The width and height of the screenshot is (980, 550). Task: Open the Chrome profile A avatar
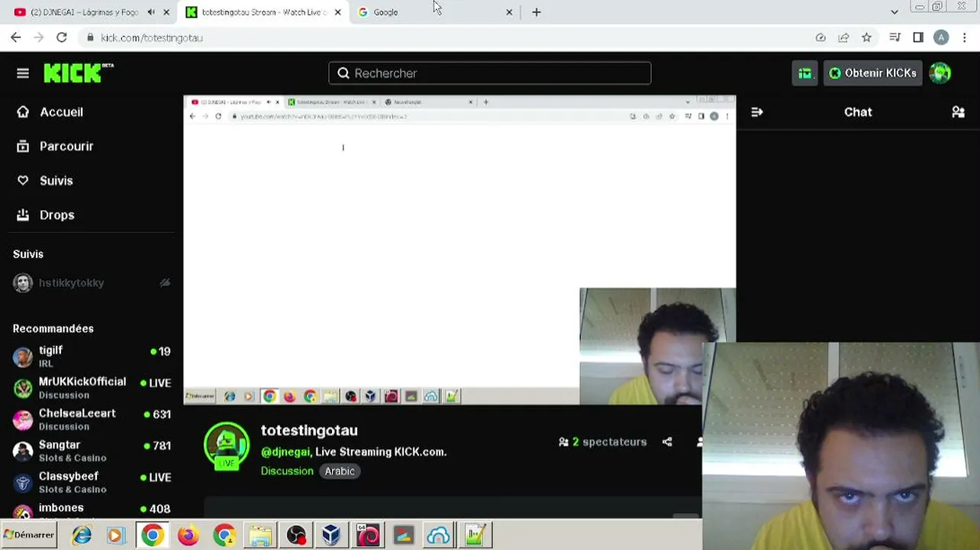click(941, 37)
